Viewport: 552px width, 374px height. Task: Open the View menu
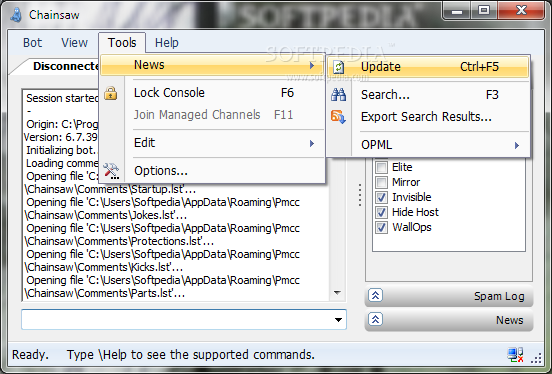pos(74,43)
